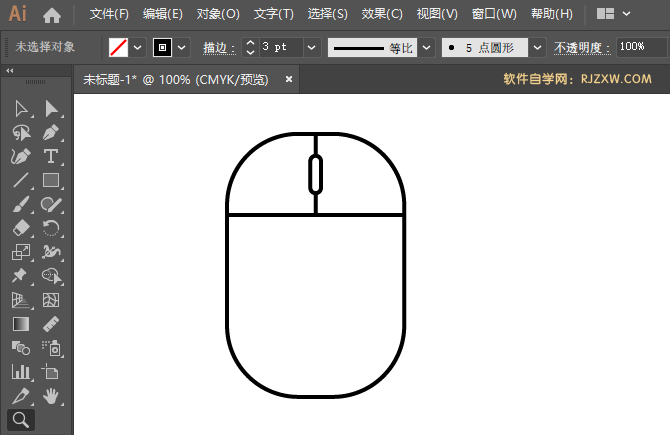
Task: Select the Direct Selection tool
Action: 51,109
